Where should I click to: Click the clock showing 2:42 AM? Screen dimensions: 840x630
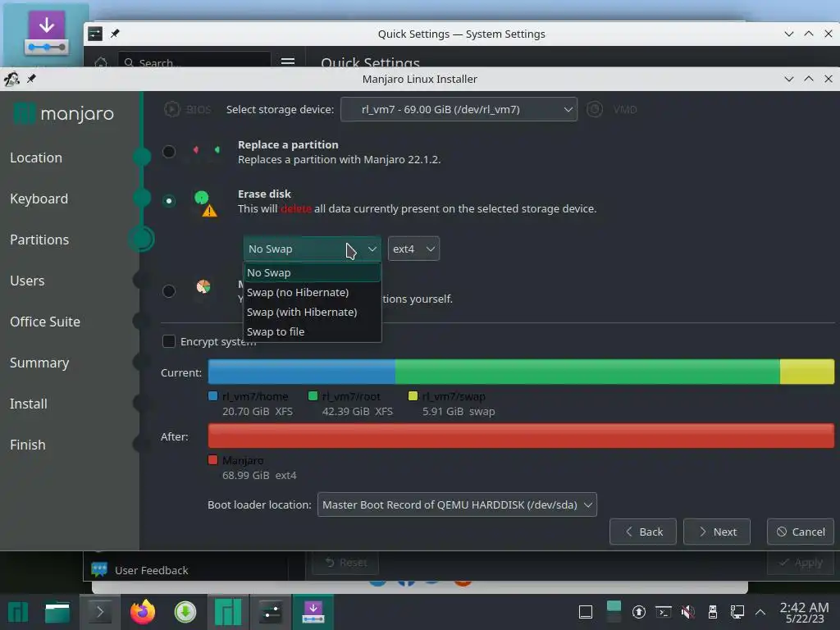pyautogui.click(x=804, y=612)
